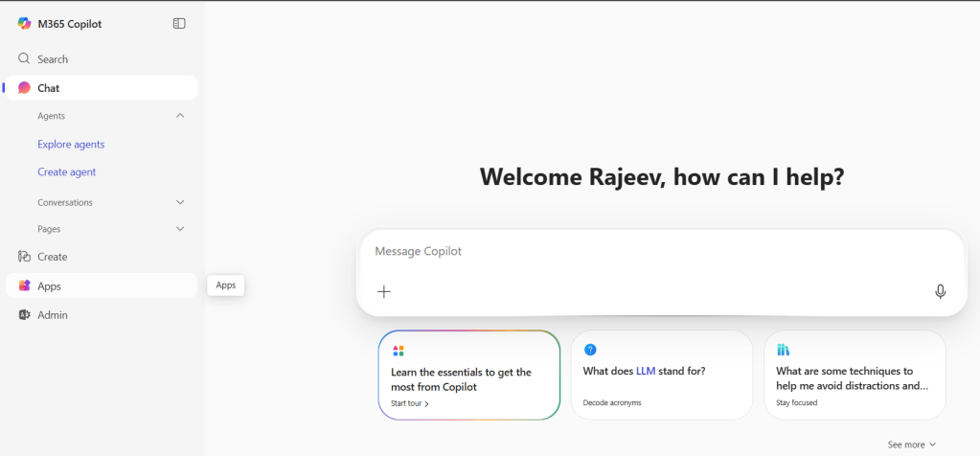Click the Create agent link
The width and height of the screenshot is (980, 456).
click(x=67, y=172)
